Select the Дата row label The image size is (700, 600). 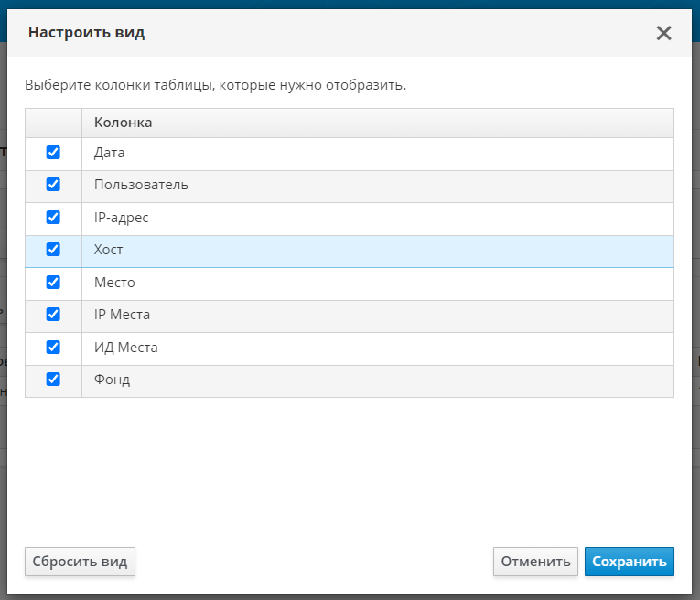[x=110, y=154]
